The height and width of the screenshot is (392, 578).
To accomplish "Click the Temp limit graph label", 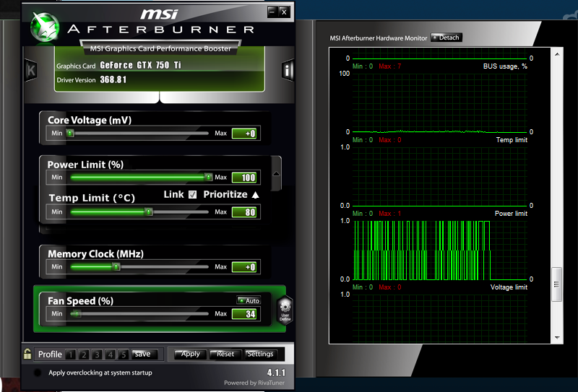I will click(x=512, y=140).
